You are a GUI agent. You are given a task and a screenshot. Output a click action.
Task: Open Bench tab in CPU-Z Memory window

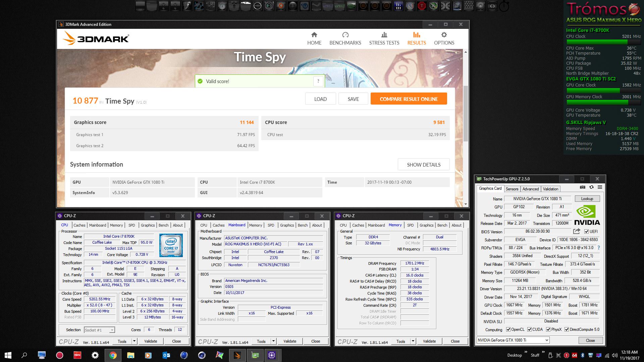(x=442, y=225)
